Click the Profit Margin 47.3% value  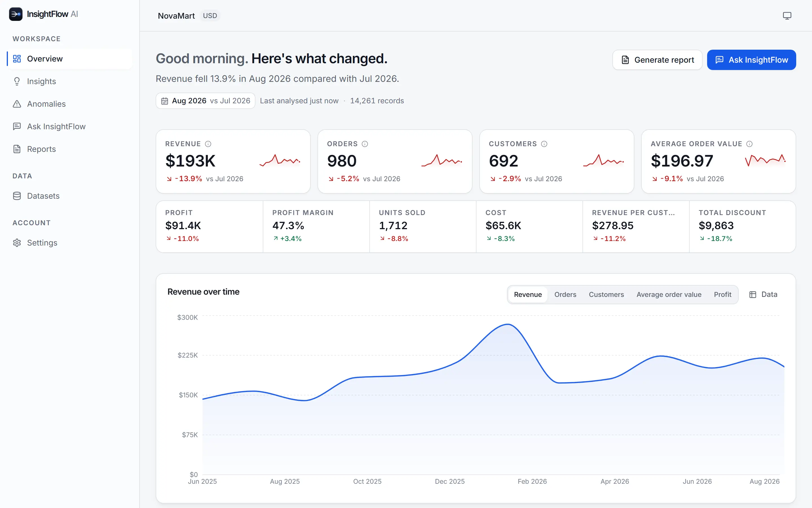(288, 225)
